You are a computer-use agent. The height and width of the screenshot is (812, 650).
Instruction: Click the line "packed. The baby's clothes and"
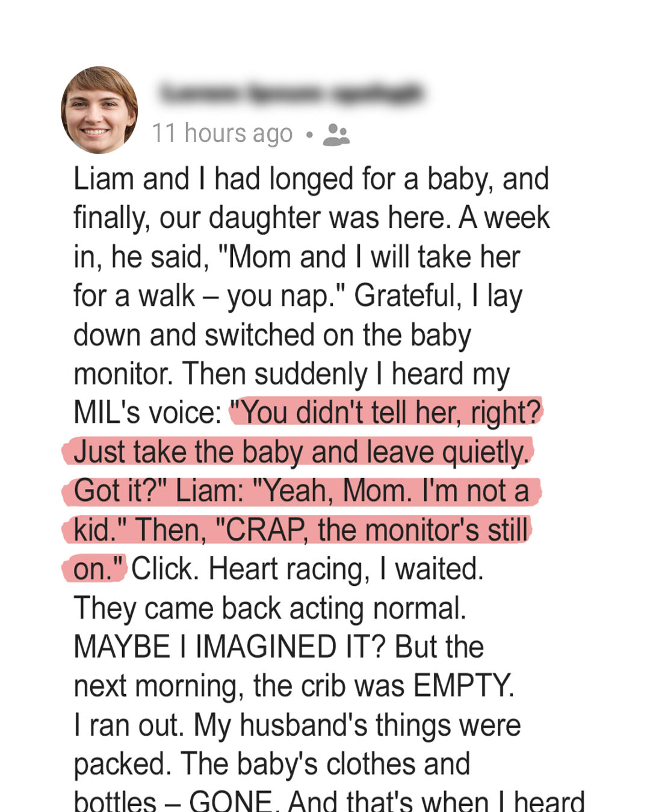(x=271, y=764)
